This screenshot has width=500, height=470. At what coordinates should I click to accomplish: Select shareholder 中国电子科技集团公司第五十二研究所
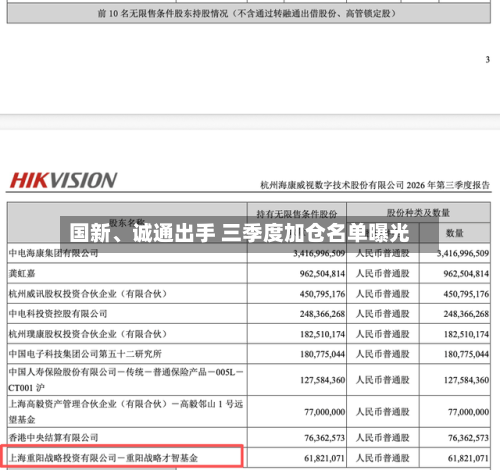point(85,354)
